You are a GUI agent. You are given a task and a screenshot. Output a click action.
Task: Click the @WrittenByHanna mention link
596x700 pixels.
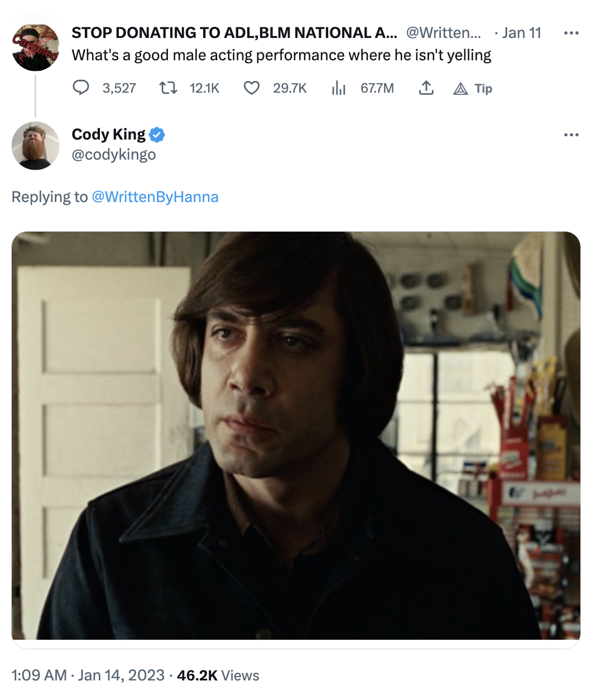pos(155,197)
